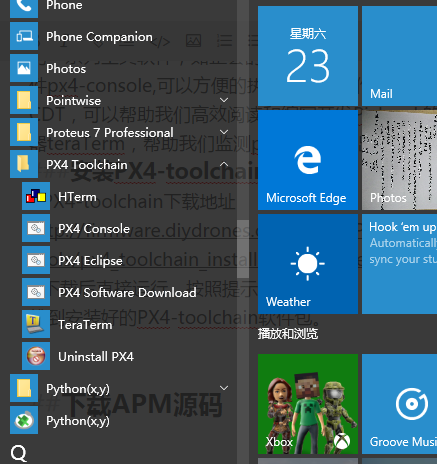Click the PX4 Software Download icon
Viewport: 437px width, 464px height.
point(36,292)
